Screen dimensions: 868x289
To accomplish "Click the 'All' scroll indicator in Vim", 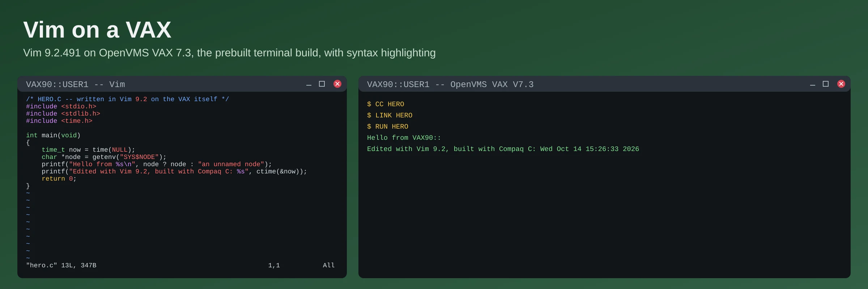I will (x=329, y=265).
